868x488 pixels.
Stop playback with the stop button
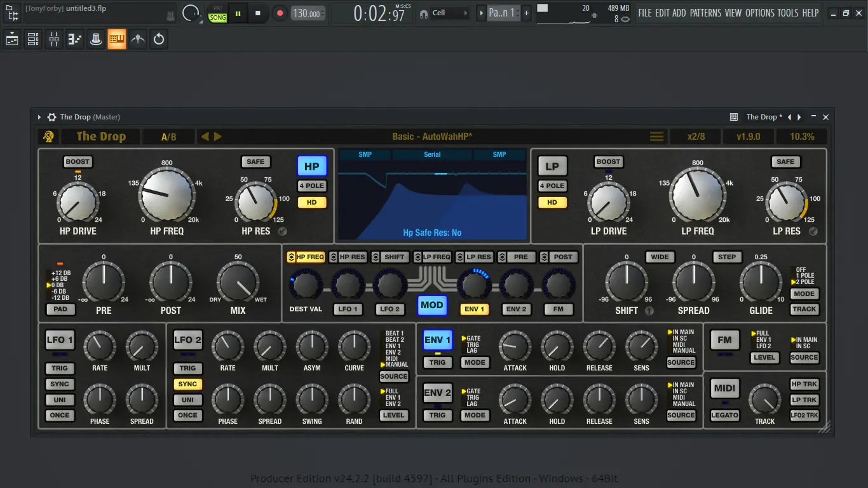click(x=258, y=13)
